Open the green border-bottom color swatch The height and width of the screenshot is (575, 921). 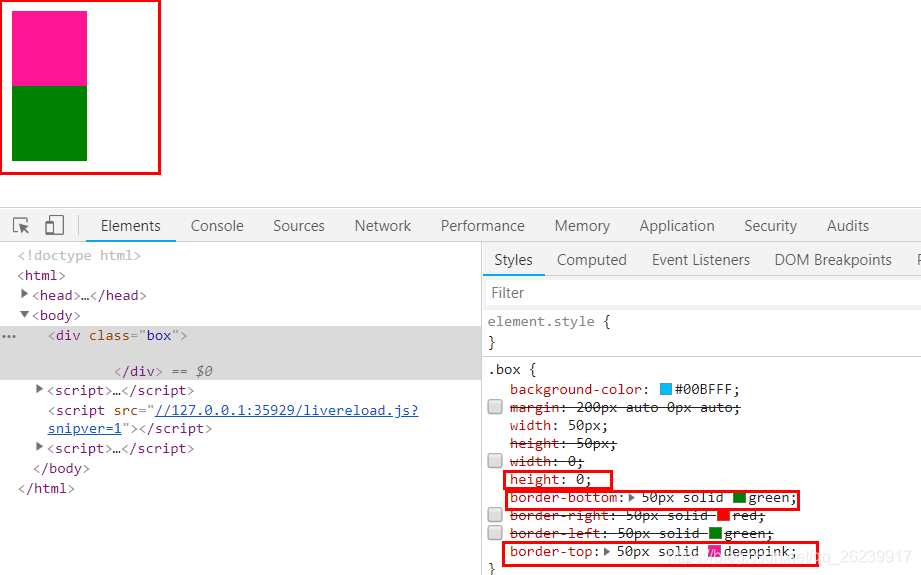tap(740, 498)
